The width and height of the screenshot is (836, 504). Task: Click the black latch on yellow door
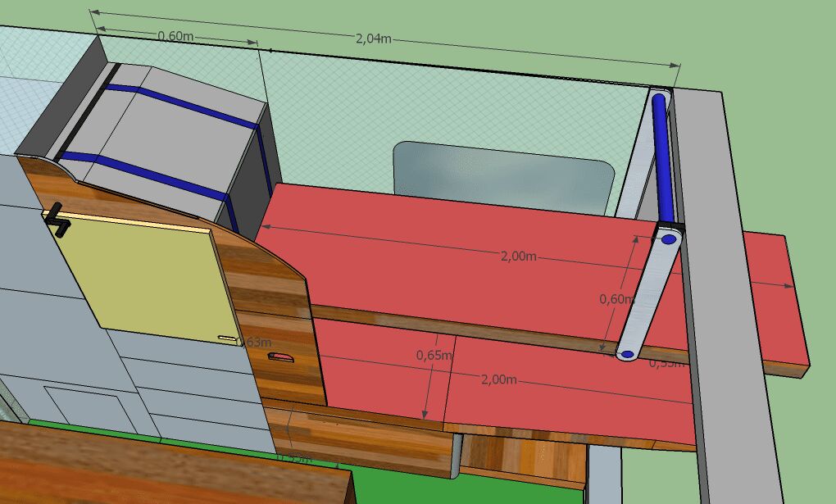(56, 217)
